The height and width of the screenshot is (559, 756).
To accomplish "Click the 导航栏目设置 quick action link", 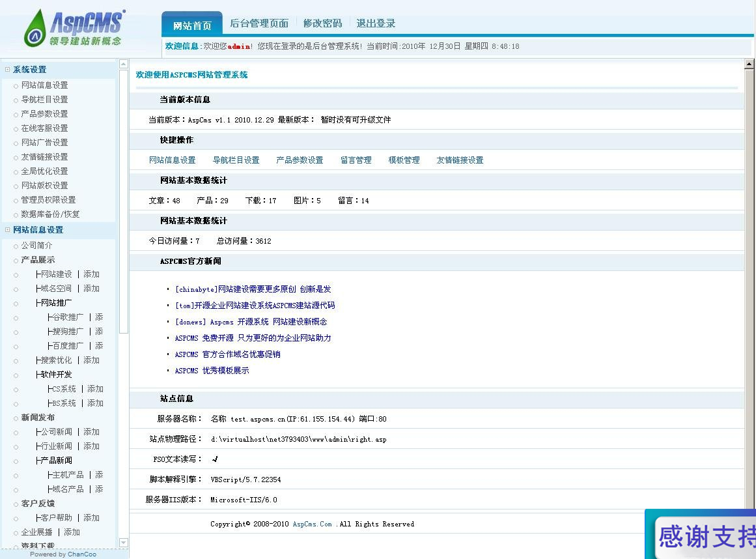I will 236,160.
